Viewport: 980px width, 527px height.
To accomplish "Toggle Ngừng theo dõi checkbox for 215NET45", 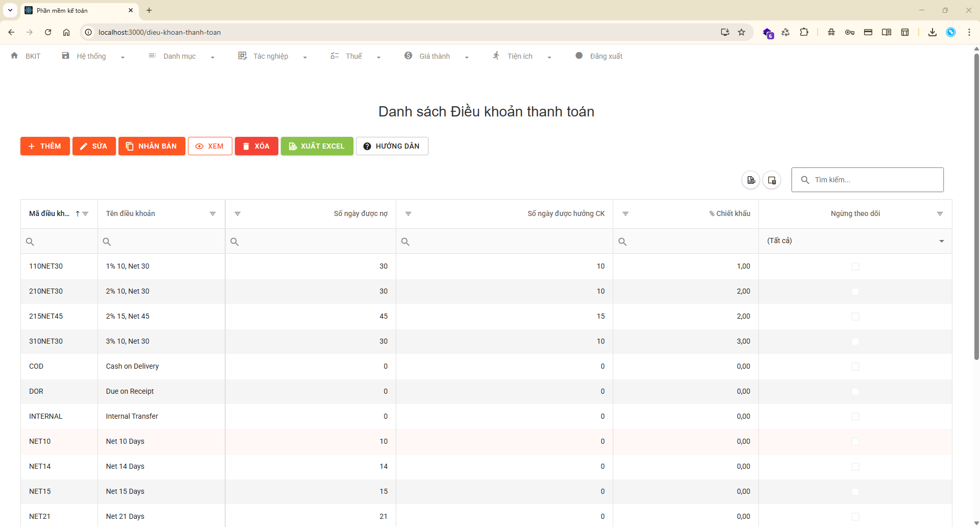I will [x=855, y=317].
